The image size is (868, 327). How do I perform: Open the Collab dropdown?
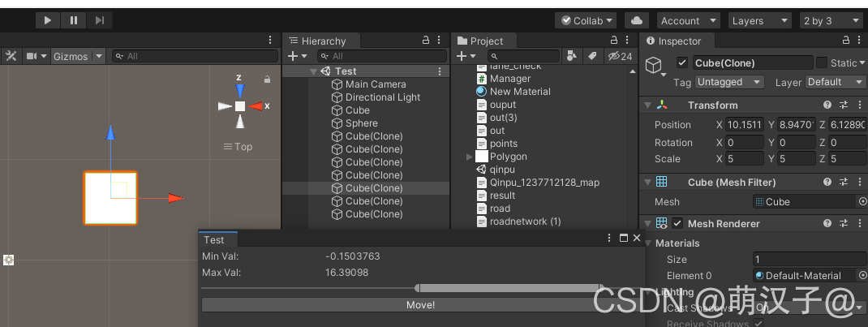587,20
